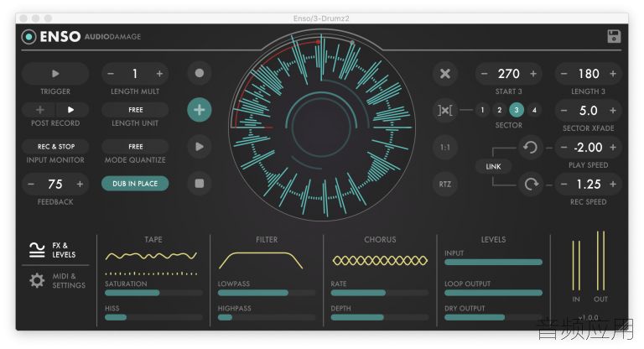This screenshot has width=644, height=349.
Task: Select sector 2
Action: click(x=500, y=110)
